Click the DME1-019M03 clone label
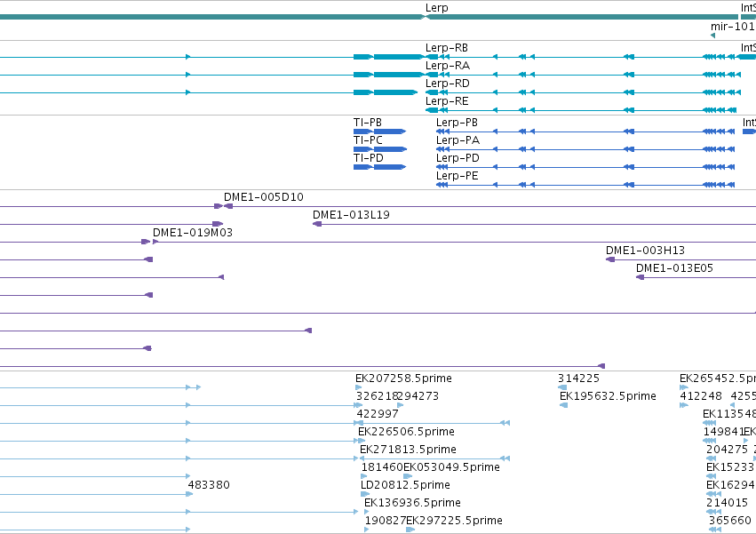The width and height of the screenshot is (756, 534). [x=193, y=233]
